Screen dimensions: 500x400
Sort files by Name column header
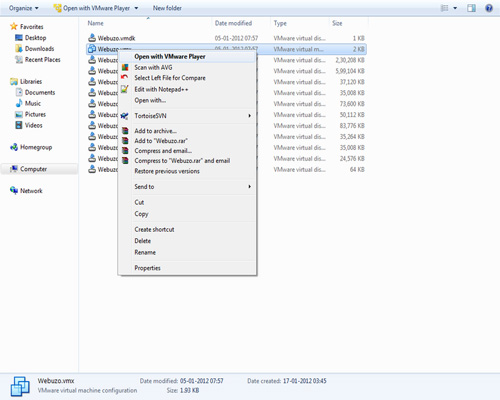95,23
